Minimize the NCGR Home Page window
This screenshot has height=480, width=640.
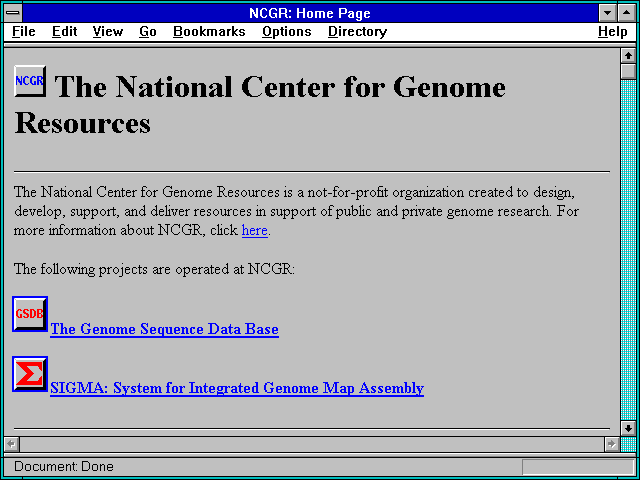[x=607, y=13]
